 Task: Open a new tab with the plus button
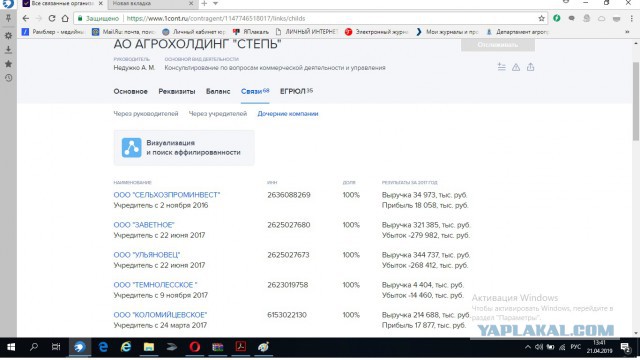tap(204, 3)
